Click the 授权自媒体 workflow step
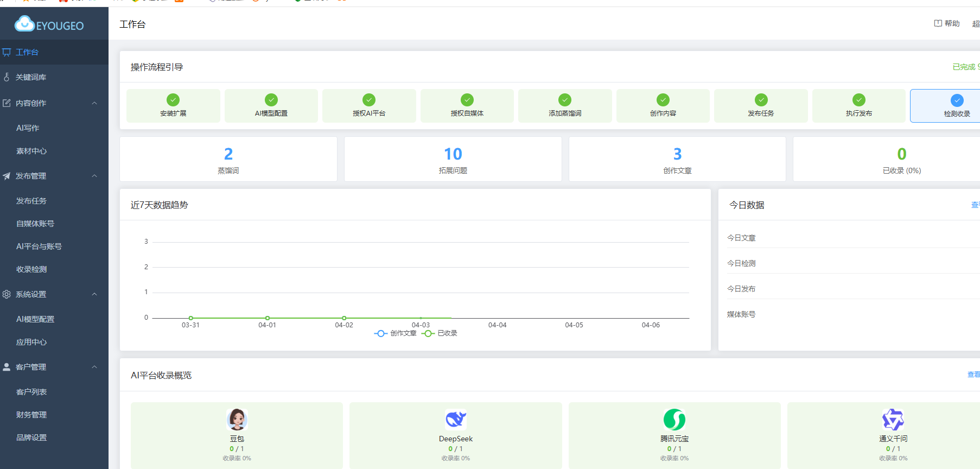The image size is (980, 469). pos(467,106)
